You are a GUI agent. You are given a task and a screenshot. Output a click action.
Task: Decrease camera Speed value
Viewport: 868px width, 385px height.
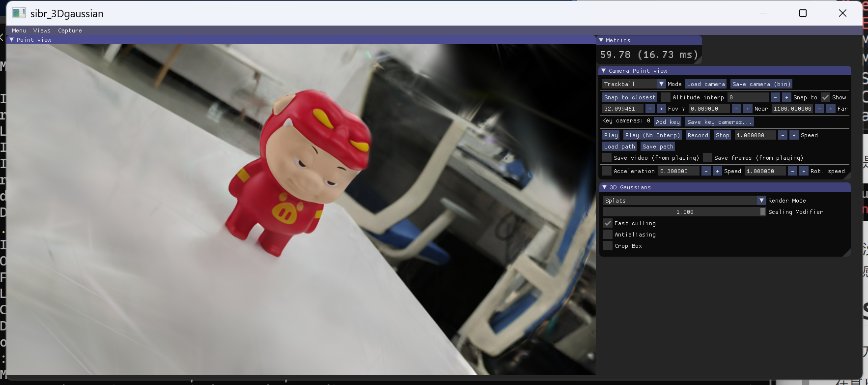pyautogui.click(x=706, y=171)
